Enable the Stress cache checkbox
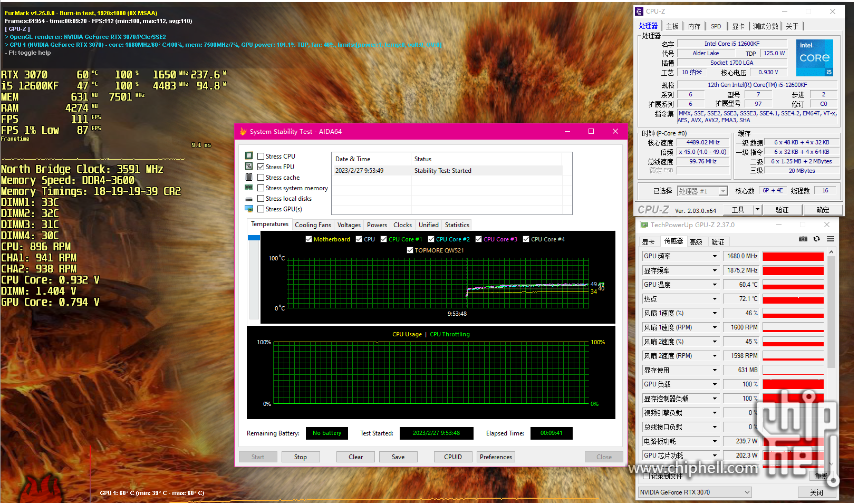This screenshot has height=503, width=854. (x=260, y=177)
